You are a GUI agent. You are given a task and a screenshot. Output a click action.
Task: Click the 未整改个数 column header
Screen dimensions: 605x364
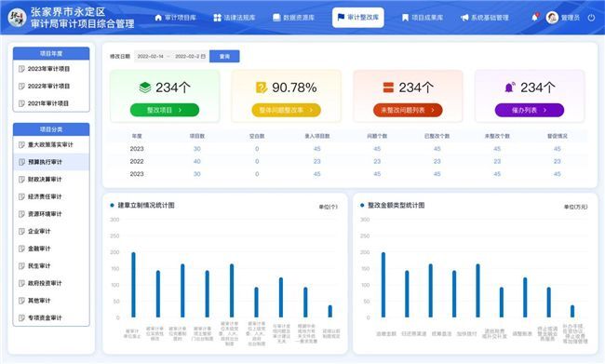coord(497,136)
